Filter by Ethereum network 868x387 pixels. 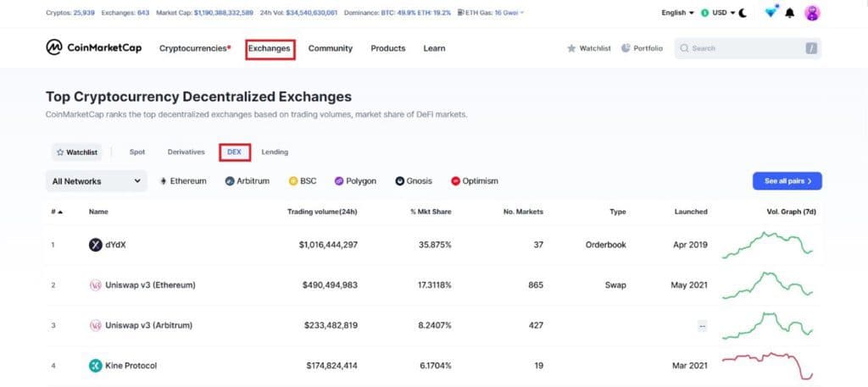pyautogui.click(x=183, y=180)
